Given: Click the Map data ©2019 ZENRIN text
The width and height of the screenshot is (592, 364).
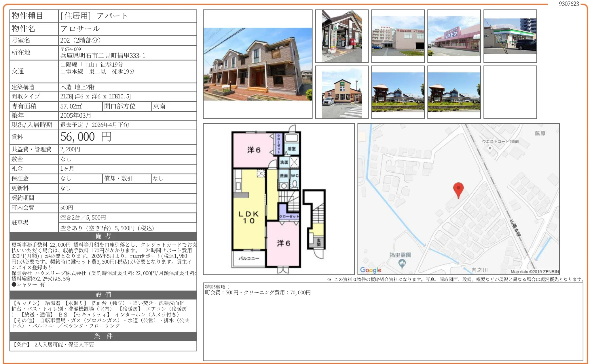Looking at the screenshot, I should tap(534, 272).
